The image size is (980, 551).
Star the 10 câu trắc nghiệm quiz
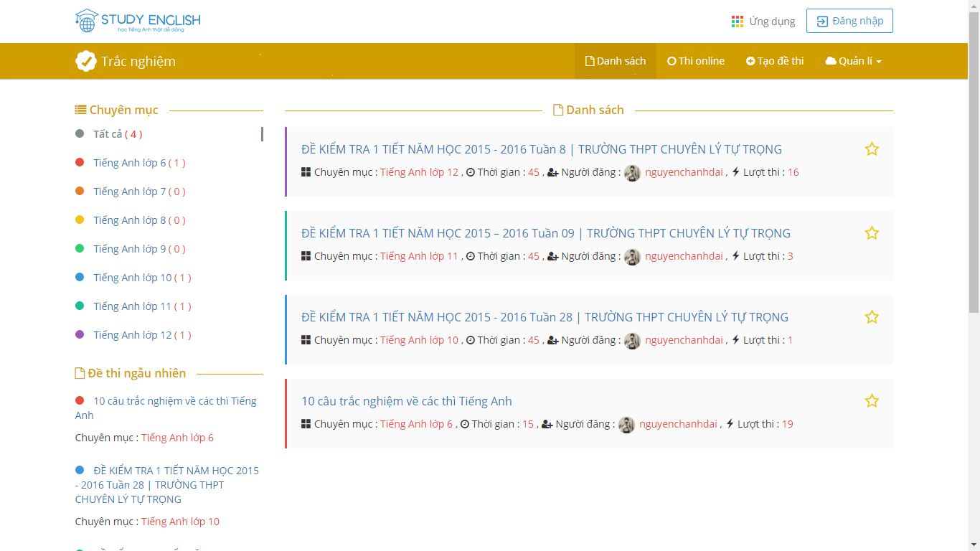pyautogui.click(x=872, y=401)
